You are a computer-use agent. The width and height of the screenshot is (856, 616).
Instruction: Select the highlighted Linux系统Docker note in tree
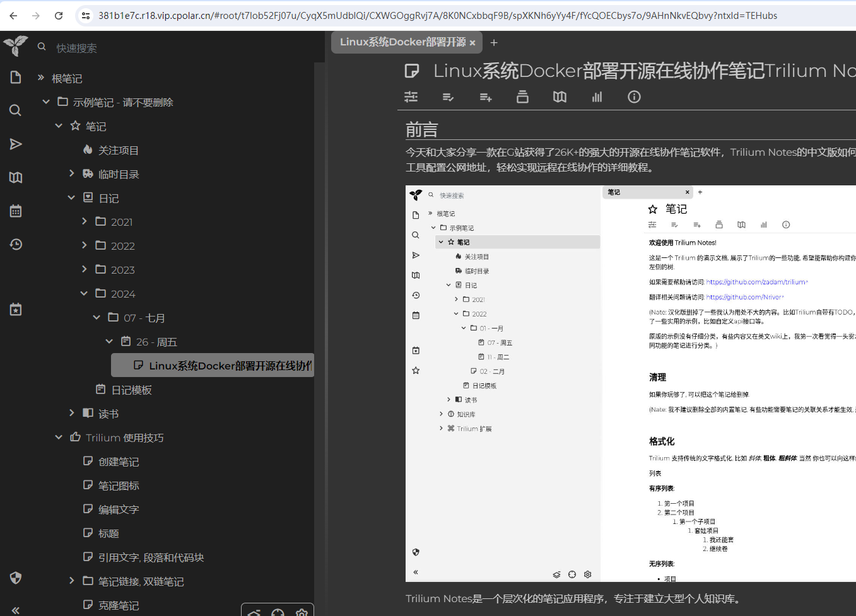(x=213, y=365)
